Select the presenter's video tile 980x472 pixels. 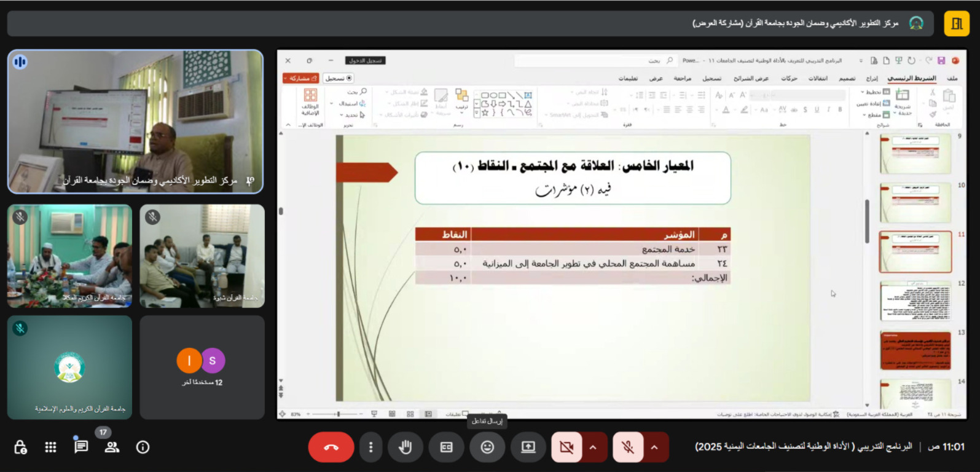[135, 122]
